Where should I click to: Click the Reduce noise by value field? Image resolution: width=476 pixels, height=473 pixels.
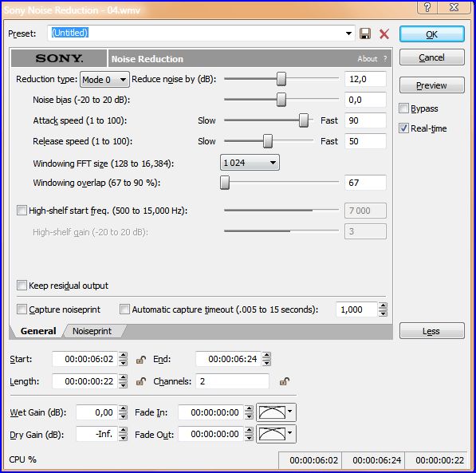point(365,79)
